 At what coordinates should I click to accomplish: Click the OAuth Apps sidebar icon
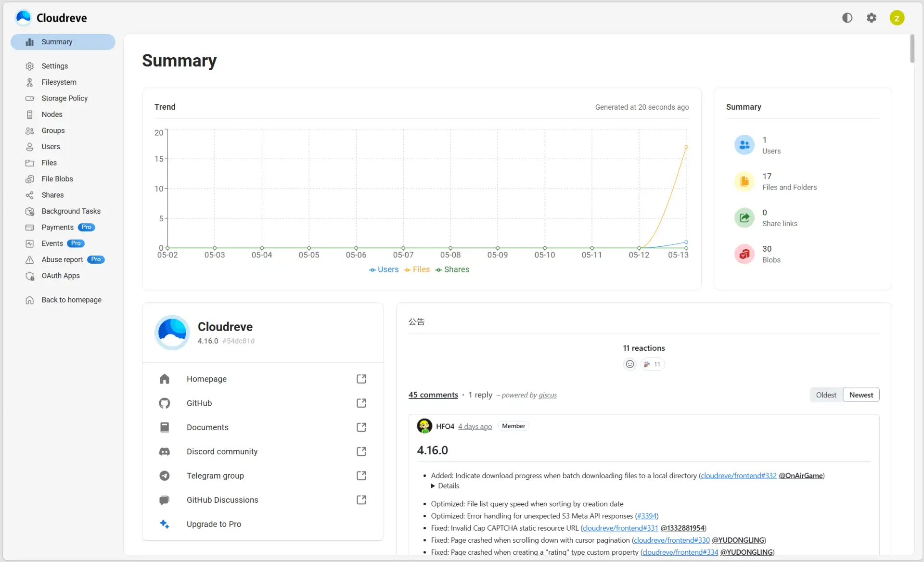30,276
